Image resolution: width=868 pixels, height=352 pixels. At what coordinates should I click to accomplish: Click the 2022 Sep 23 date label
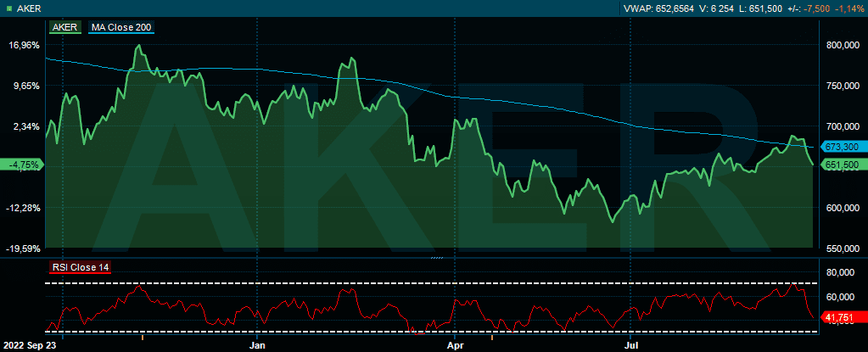tap(30, 344)
